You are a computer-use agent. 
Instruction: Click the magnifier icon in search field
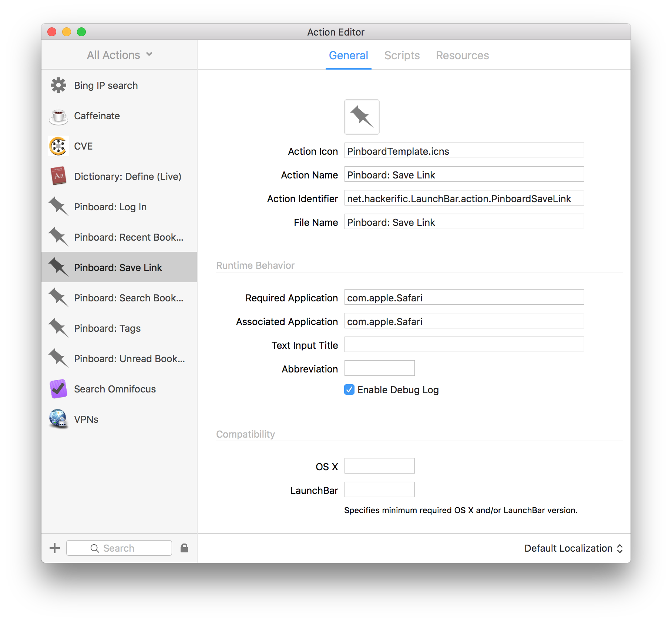coord(95,548)
